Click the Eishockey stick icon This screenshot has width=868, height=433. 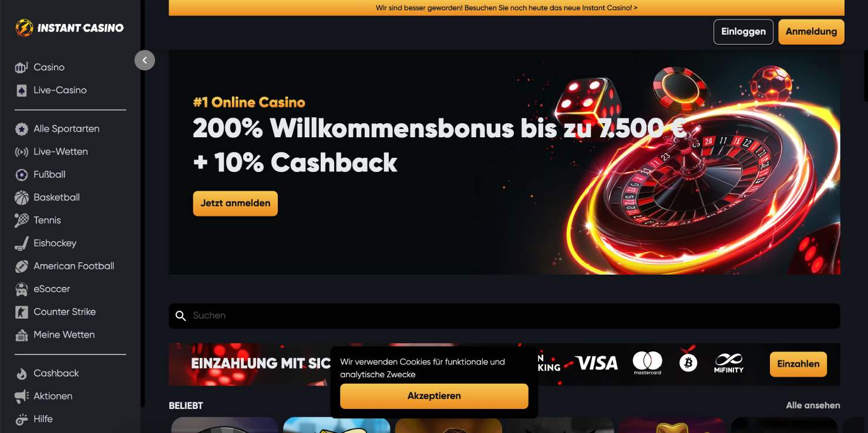click(x=22, y=243)
